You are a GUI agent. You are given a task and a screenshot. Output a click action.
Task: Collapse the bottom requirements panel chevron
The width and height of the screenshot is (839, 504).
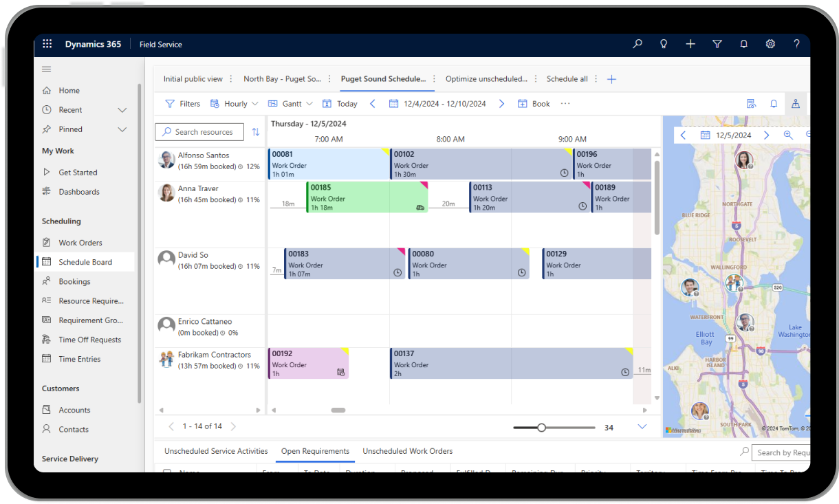(642, 427)
